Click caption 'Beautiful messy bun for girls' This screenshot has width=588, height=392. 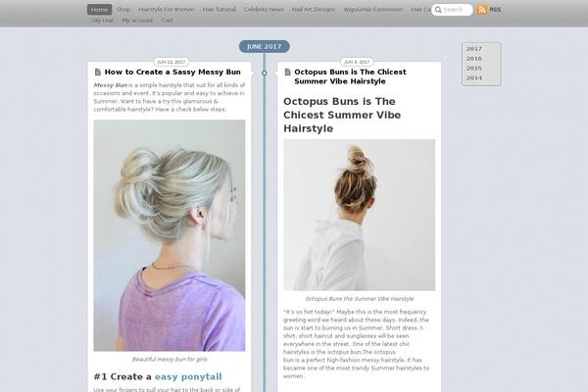(170, 359)
